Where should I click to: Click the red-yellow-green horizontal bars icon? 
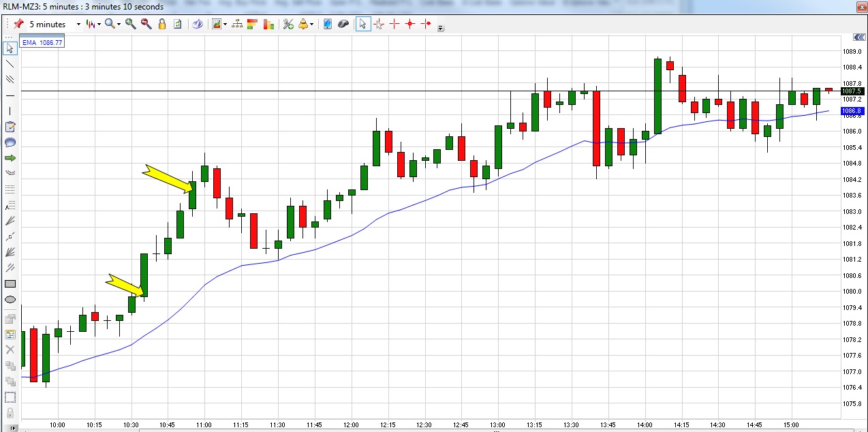pyautogui.click(x=253, y=24)
